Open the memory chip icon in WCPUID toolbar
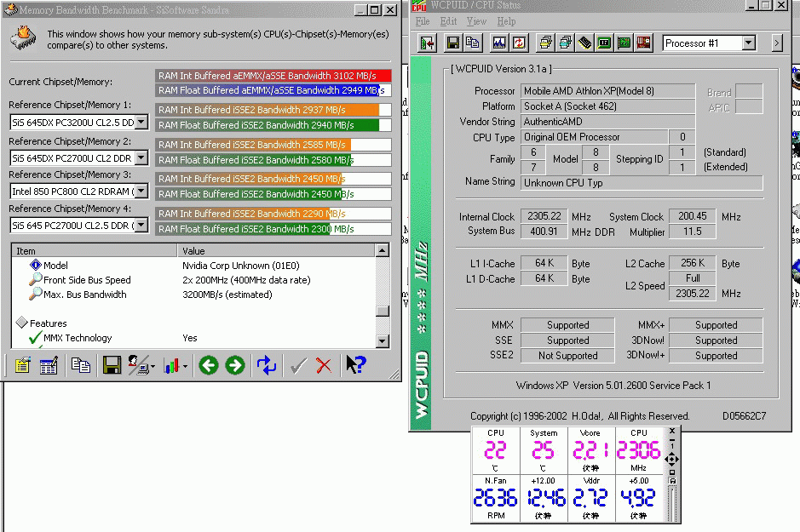 coord(584,43)
